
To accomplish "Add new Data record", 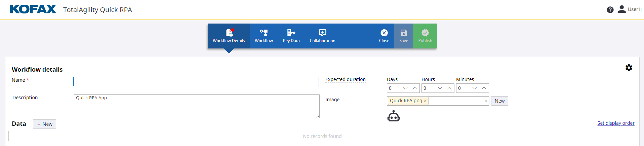I will point(44,124).
